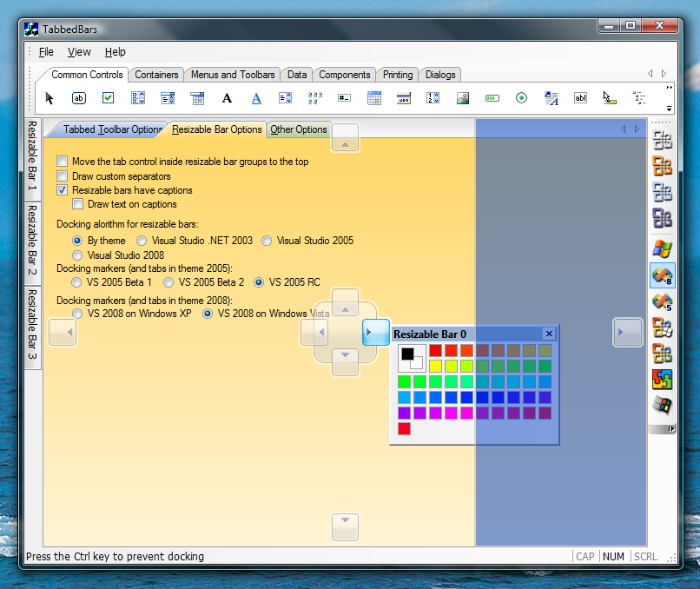Apply the colorful puzzle theme icon
Viewport: 700px width, 589px height.
(663, 380)
